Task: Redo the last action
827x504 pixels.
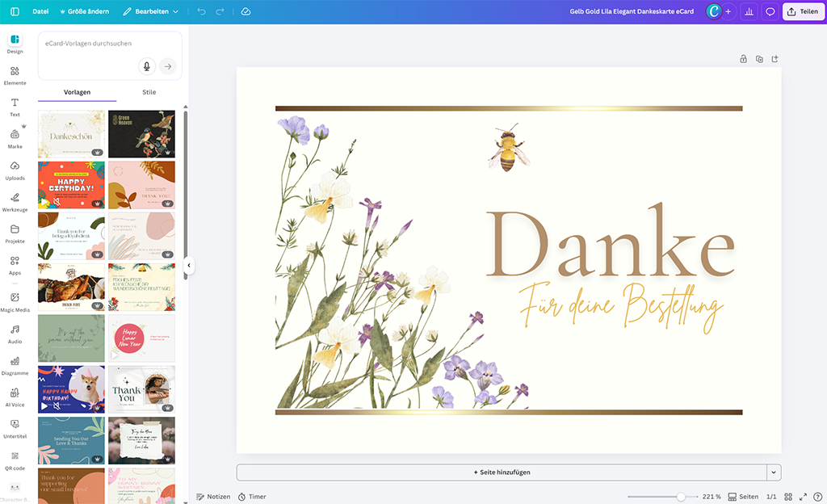Action: tap(220, 11)
